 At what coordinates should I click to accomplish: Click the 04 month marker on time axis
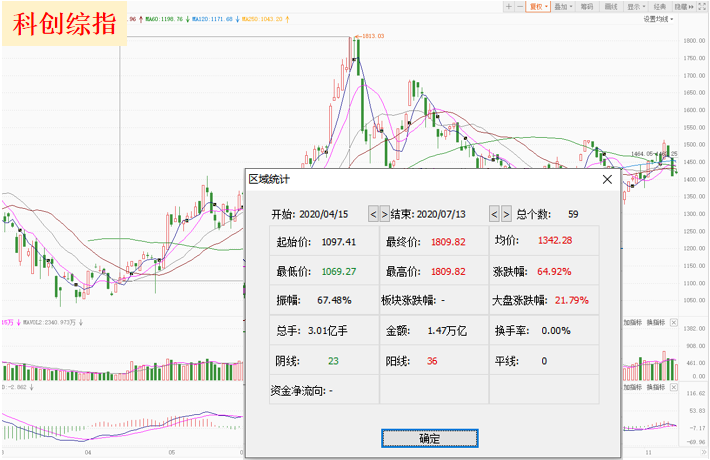click(88, 452)
